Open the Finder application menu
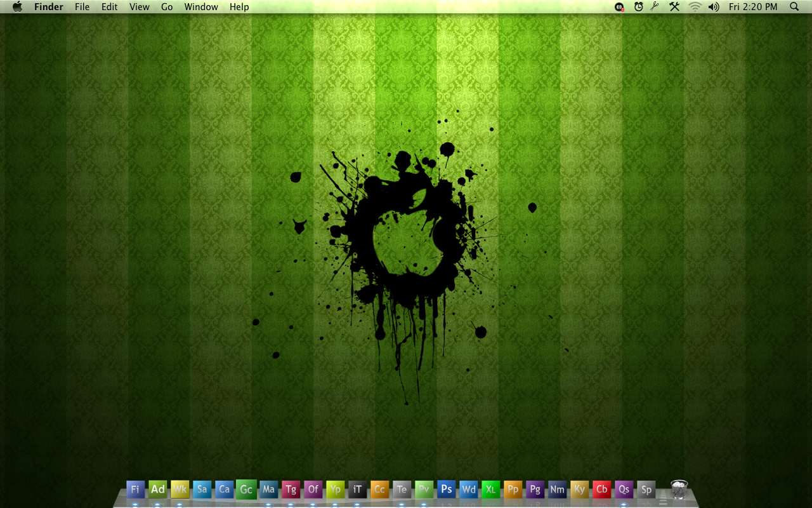The image size is (812, 508). pyautogui.click(x=49, y=7)
